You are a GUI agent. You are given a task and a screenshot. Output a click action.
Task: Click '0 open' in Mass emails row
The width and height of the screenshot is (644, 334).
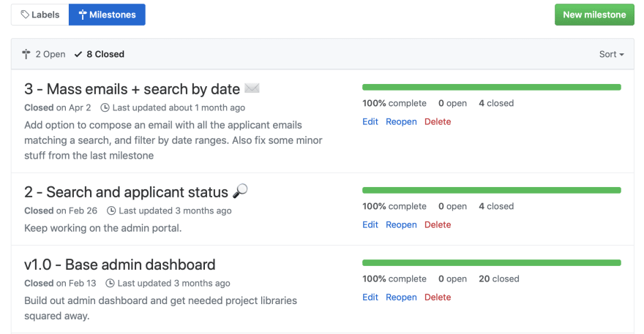tap(452, 103)
